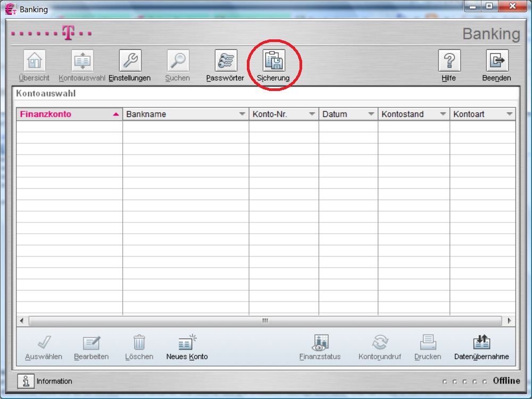
Task: Click the Löschen trash icon
Action: (139, 343)
